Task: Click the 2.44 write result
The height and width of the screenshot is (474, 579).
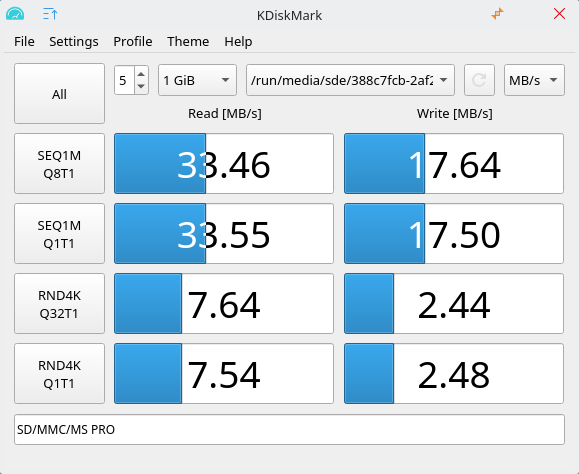Action: [x=454, y=304]
